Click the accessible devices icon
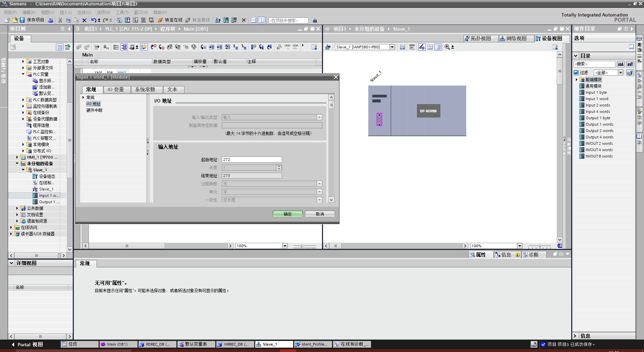 click(x=218, y=20)
